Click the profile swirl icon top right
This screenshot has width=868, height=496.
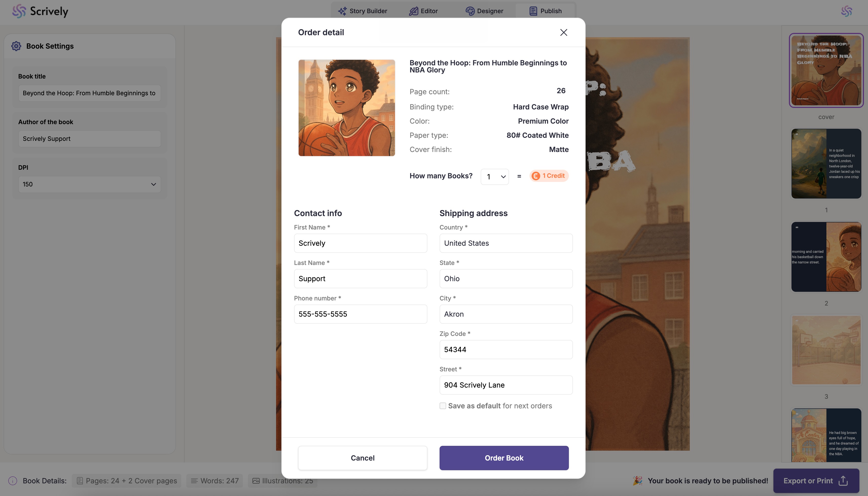tap(846, 11)
